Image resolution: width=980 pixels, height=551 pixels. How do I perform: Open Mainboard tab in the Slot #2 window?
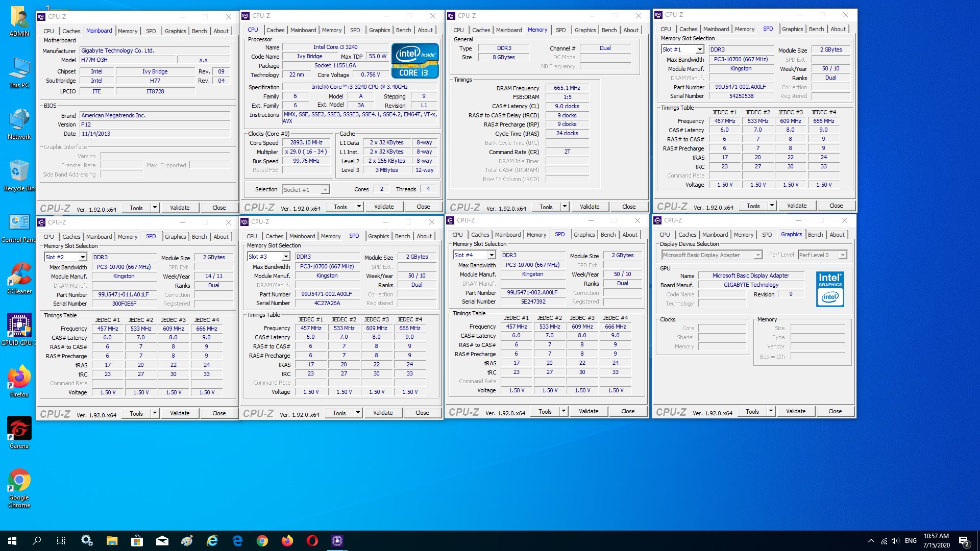(99, 237)
